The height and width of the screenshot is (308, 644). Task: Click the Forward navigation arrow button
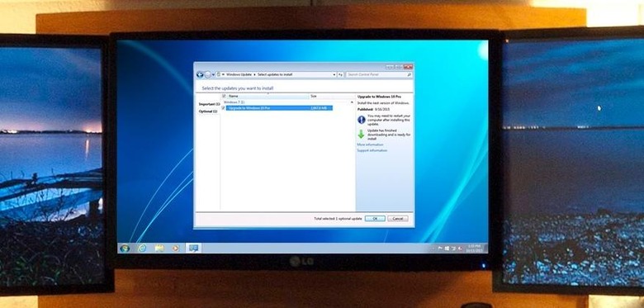coord(207,75)
